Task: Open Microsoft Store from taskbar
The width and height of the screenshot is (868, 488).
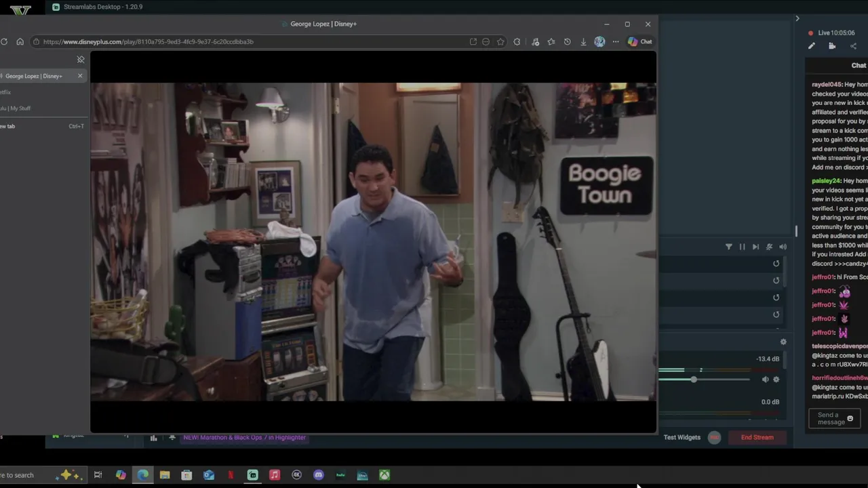Action: pos(186,475)
